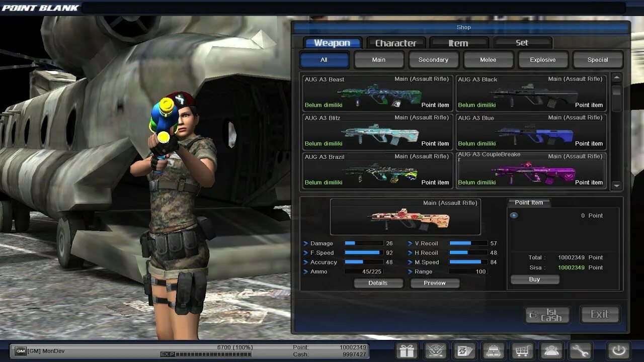Image resolution: width=644 pixels, height=362 pixels.
Task: Click the Range value 100
Action: tap(480, 271)
